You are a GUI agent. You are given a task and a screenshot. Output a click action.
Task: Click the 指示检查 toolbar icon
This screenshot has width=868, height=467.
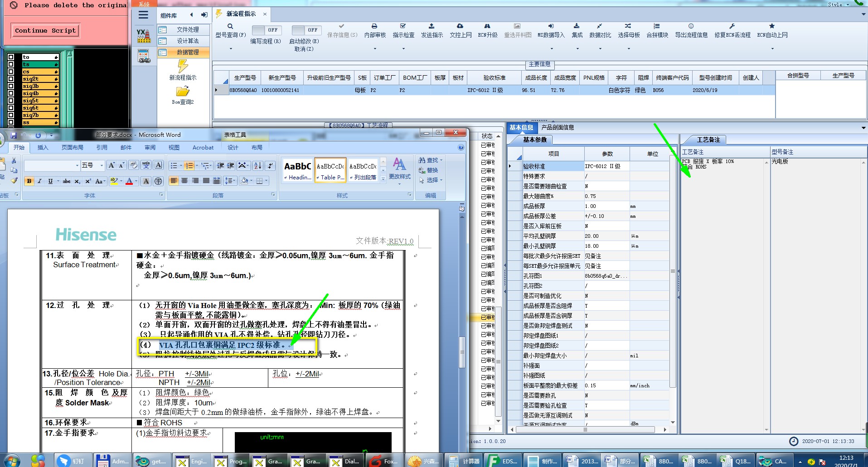403,26
